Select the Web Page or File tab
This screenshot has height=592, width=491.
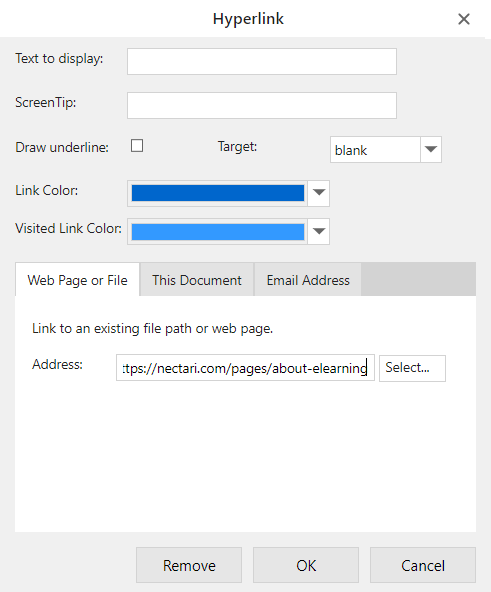[77, 280]
